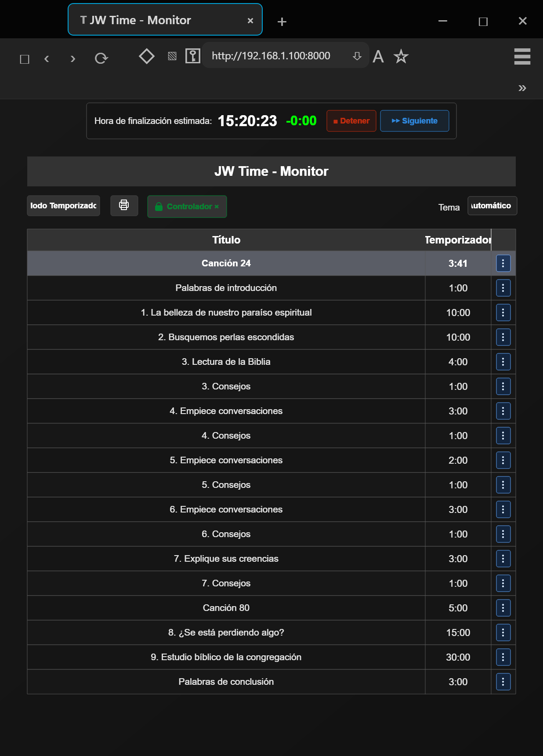The width and height of the screenshot is (543, 756).
Task: Click the green -0:00 offset indicator
Action: coord(301,121)
